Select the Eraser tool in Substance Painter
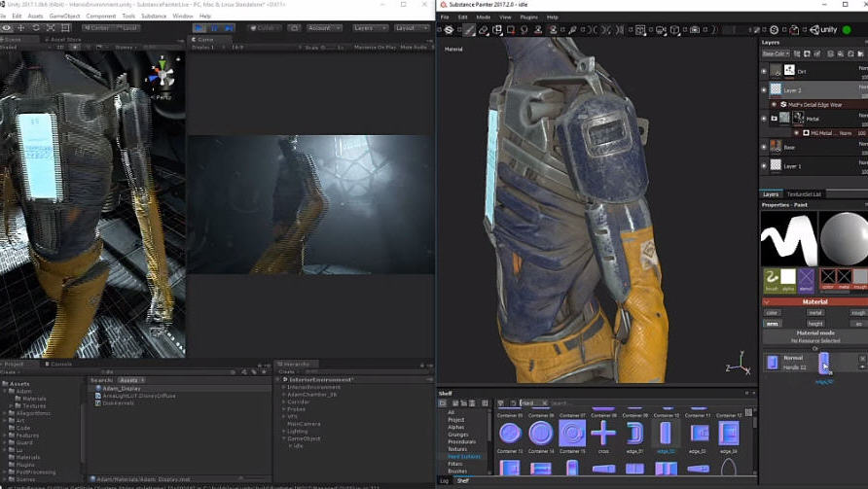 point(484,30)
